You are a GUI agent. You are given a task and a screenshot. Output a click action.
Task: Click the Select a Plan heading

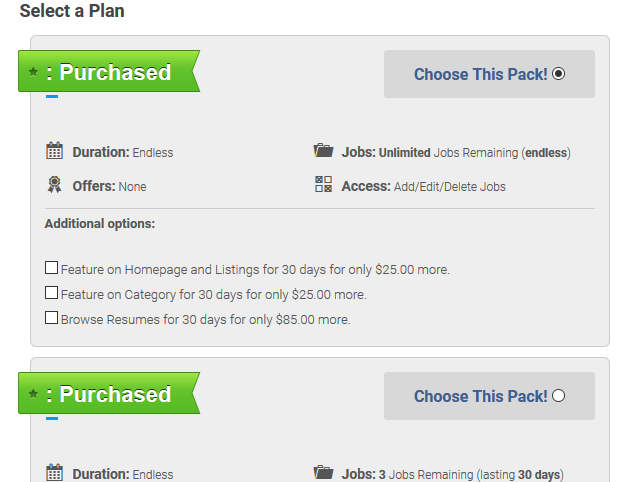pos(72,11)
